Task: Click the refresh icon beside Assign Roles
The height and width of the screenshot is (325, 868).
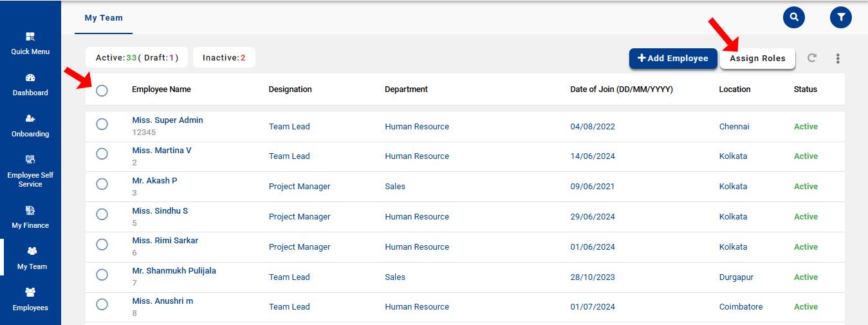Action: coord(812,58)
